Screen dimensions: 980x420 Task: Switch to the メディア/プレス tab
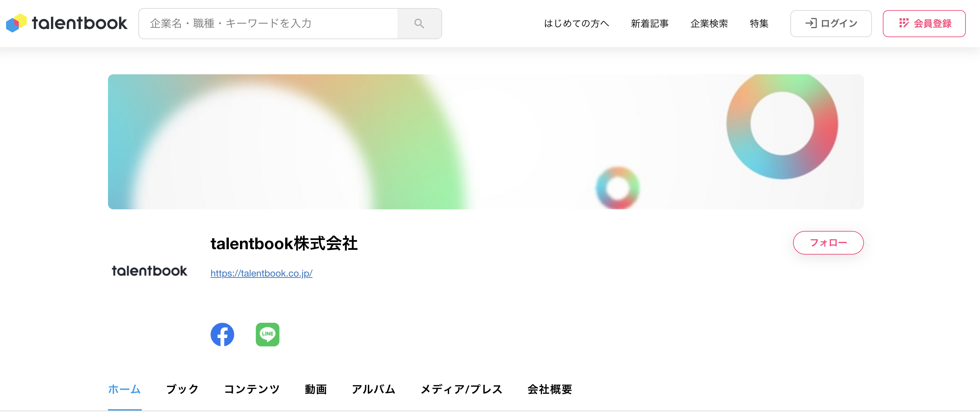461,389
